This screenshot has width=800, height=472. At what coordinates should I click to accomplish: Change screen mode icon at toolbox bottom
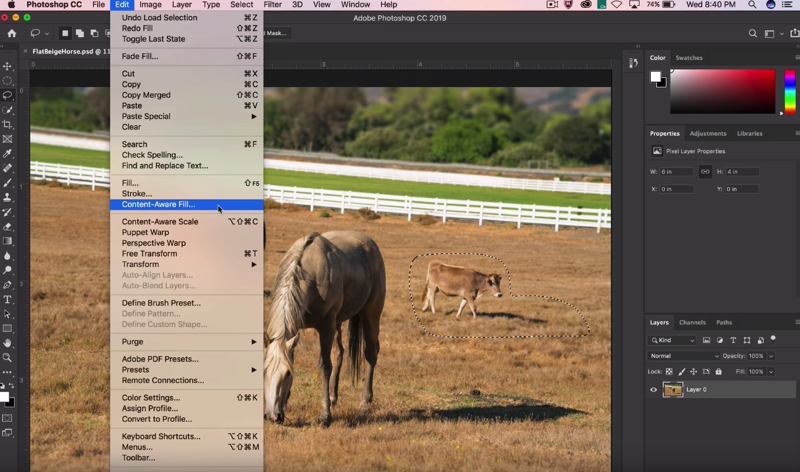point(7,433)
